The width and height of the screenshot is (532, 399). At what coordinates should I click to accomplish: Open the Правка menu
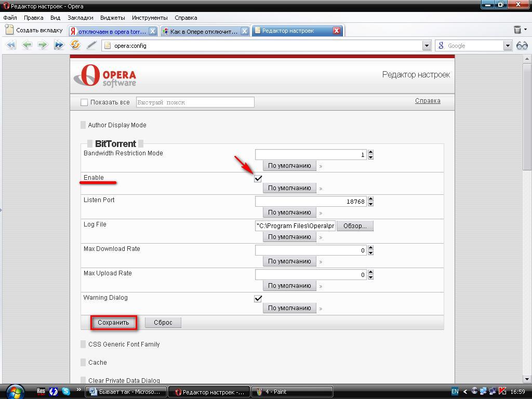click(34, 18)
